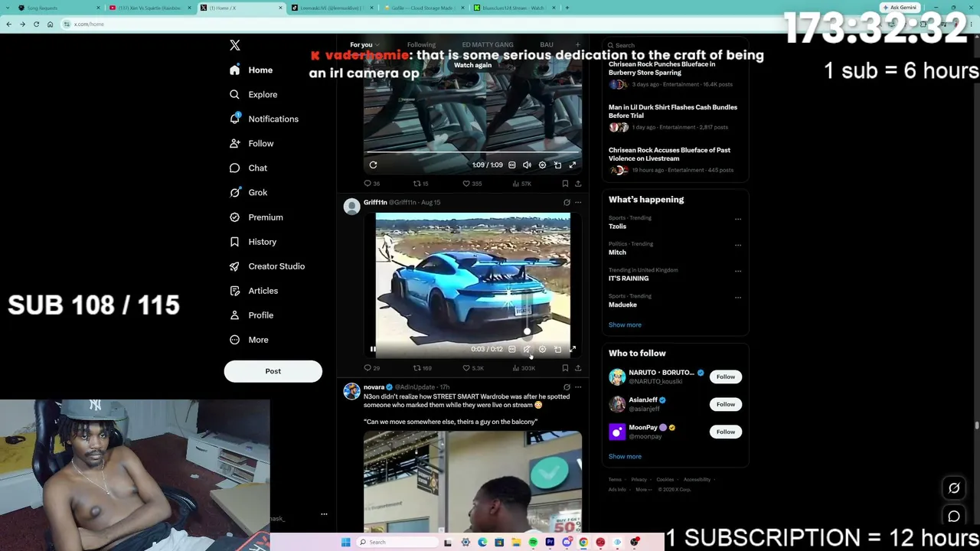The height and width of the screenshot is (551, 980).
Task: Click the X search field
Action: [x=674, y=45]
